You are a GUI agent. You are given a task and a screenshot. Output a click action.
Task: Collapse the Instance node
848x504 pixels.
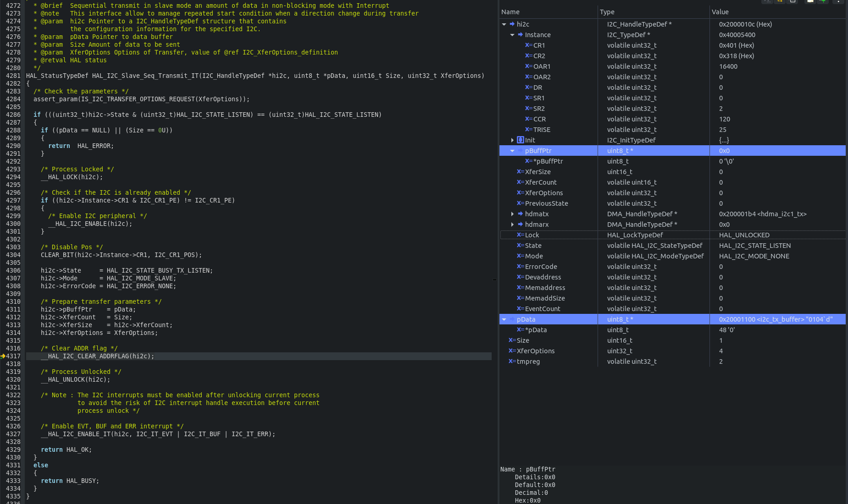(512, 35)
